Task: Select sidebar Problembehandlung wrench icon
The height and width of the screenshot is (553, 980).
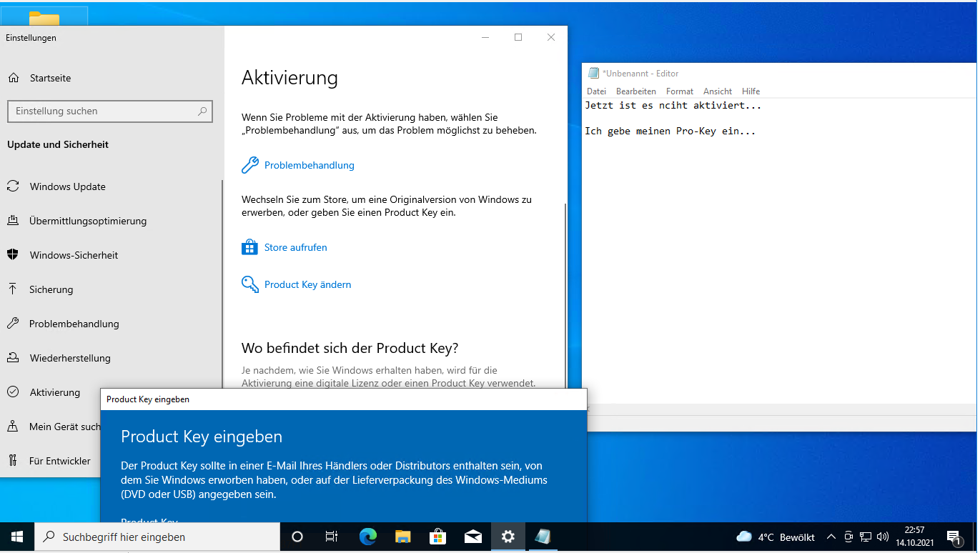Action: coord(13,324)
